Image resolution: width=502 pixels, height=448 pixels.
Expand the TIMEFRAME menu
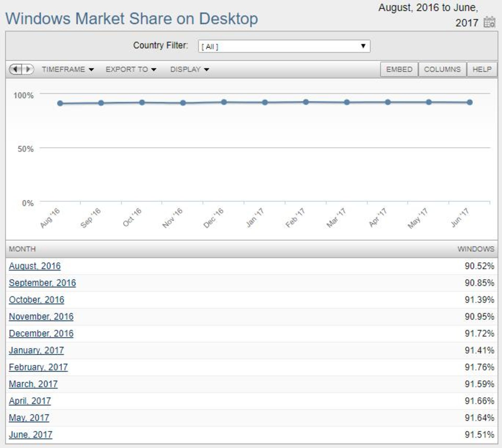coord(68,69)
